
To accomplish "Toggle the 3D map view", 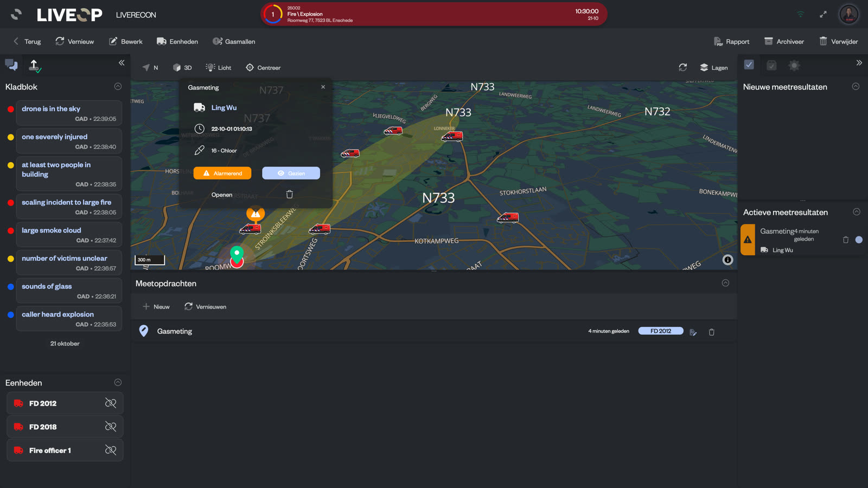I will tap(182, 68).
